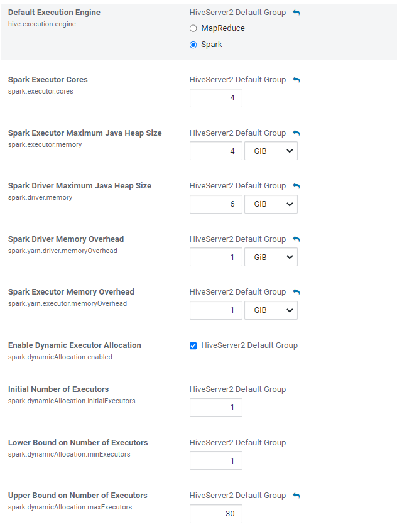Open unit dropdown for Spark Driver heap size
The width and height of the screenshot is (397, 532).
pyautogui.click(x=271, y=204)
